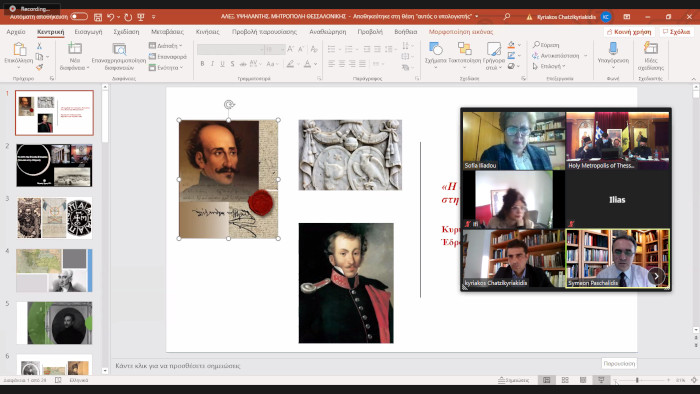Click Εύρεση (Find) button
Screen dimensions: 700x394
pos(546,45)
